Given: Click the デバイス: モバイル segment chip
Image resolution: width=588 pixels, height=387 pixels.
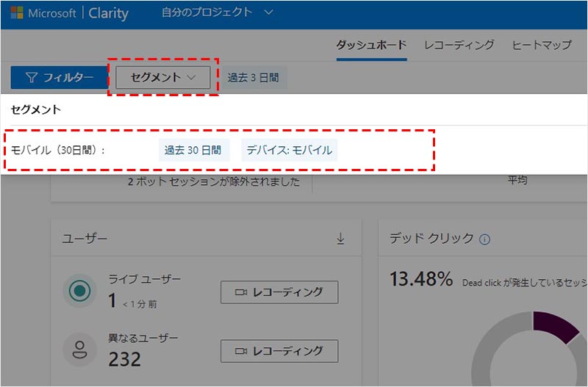Looking at the screenshot, I should coord(289,150).
